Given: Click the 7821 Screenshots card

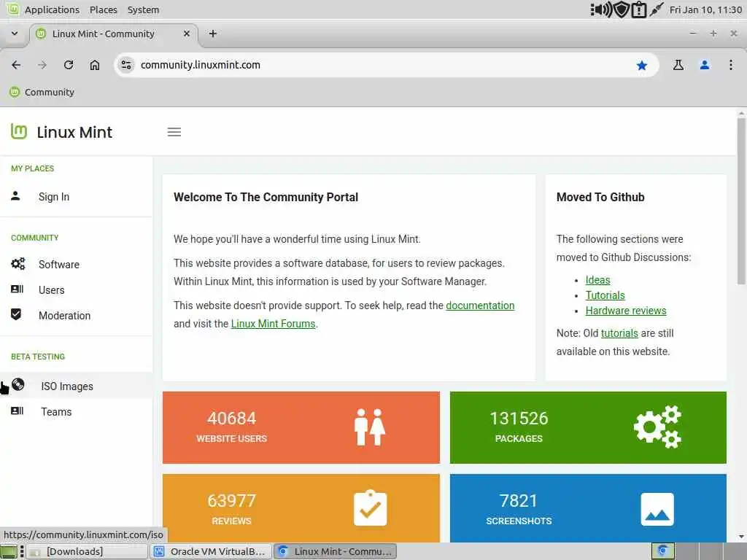Looking at the screenshot, I should point(588,508).
